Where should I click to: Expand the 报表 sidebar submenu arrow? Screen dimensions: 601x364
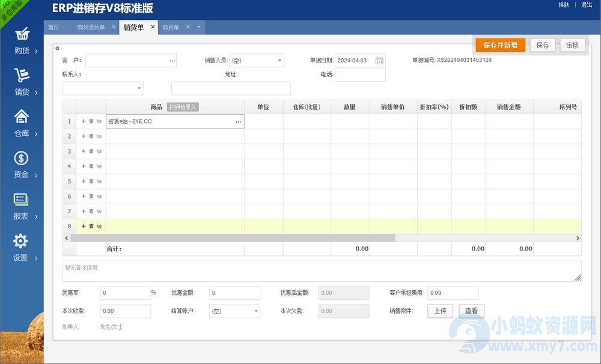pyautogui.click(x=36, y=217)
